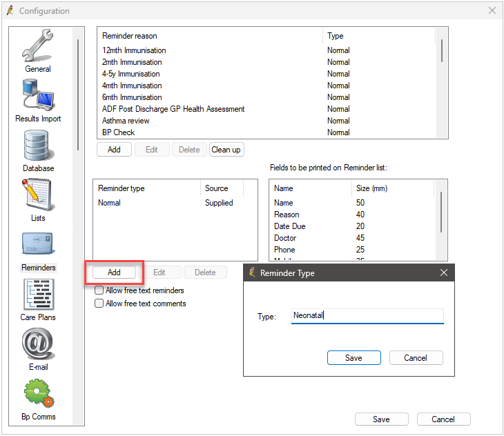504x436 pixels.
Task: Click the Reminder Type dialog bird icon
Action: click(x=252, y=272)
